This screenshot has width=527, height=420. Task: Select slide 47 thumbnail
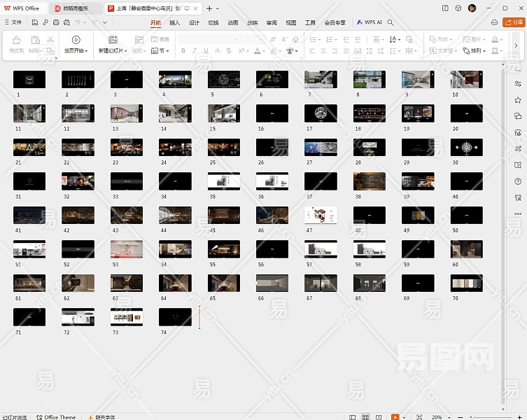[x=321, y=215]
